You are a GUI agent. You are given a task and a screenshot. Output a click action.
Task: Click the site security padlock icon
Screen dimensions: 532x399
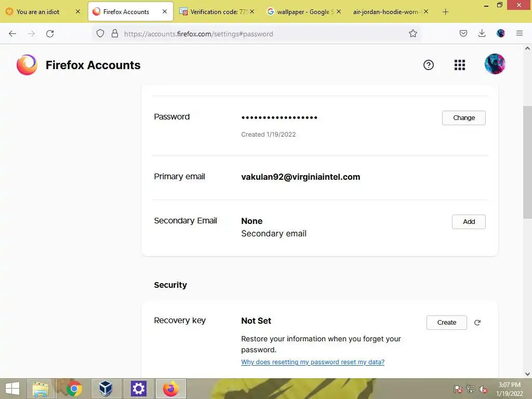point(115,33)
